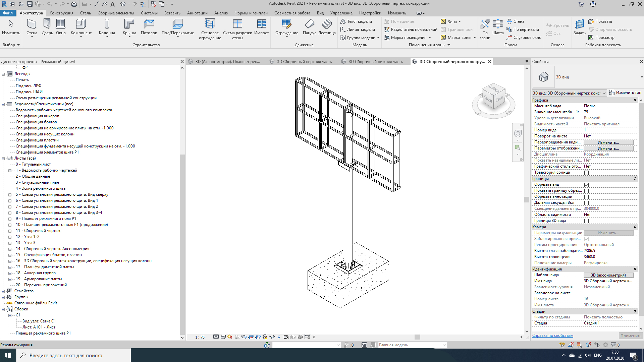The width and height of the screenshot is (644, 362).
Task: Select the По грани opening tool
Action: point(485,29)
